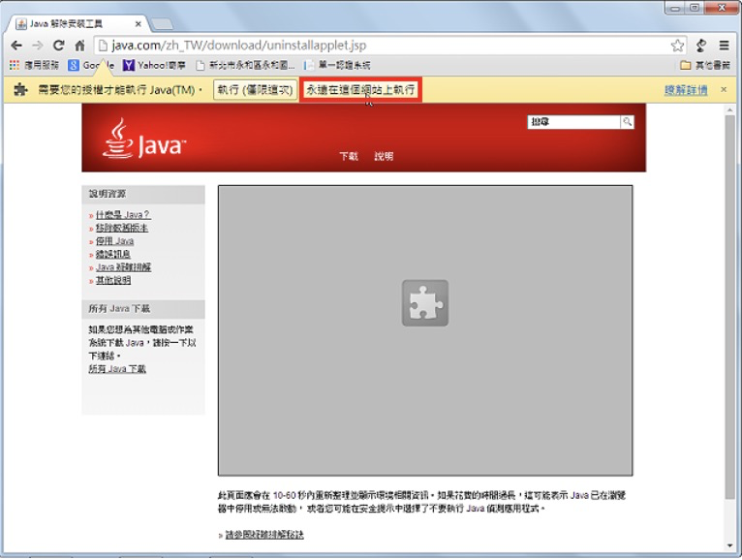Viewport: 742px width, 560px height.
Task: Open the other bookmarks folder
Action: (705, 65)
